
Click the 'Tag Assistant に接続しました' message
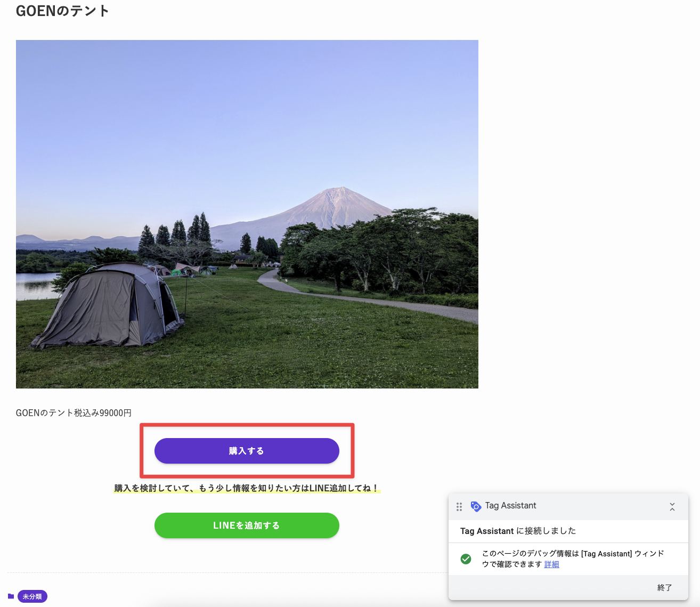coord(518,531)
